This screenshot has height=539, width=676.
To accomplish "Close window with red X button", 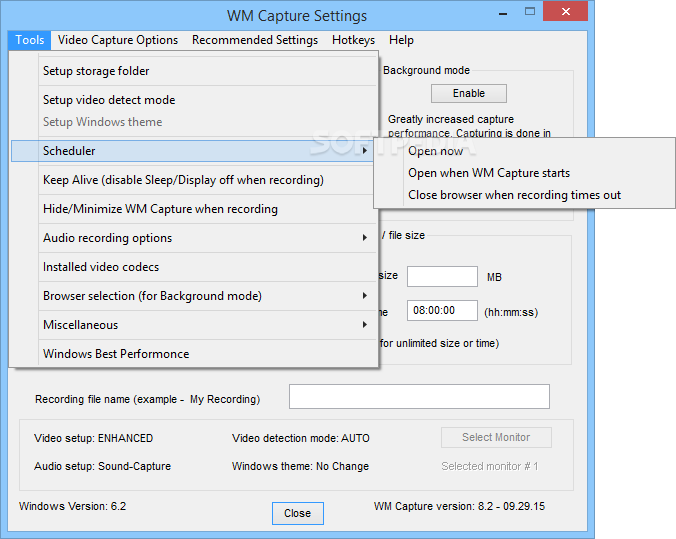I will [x=566, y=12].
